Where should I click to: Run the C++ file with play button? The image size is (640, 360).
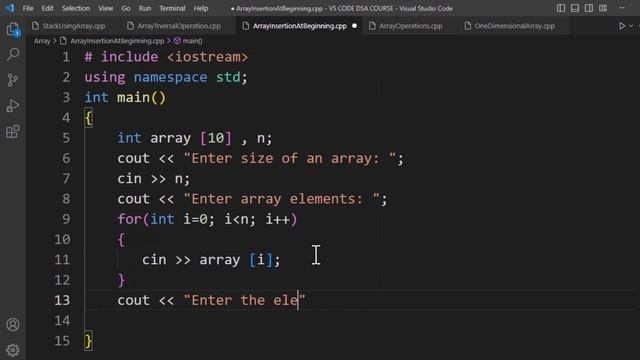pos(622,26)
